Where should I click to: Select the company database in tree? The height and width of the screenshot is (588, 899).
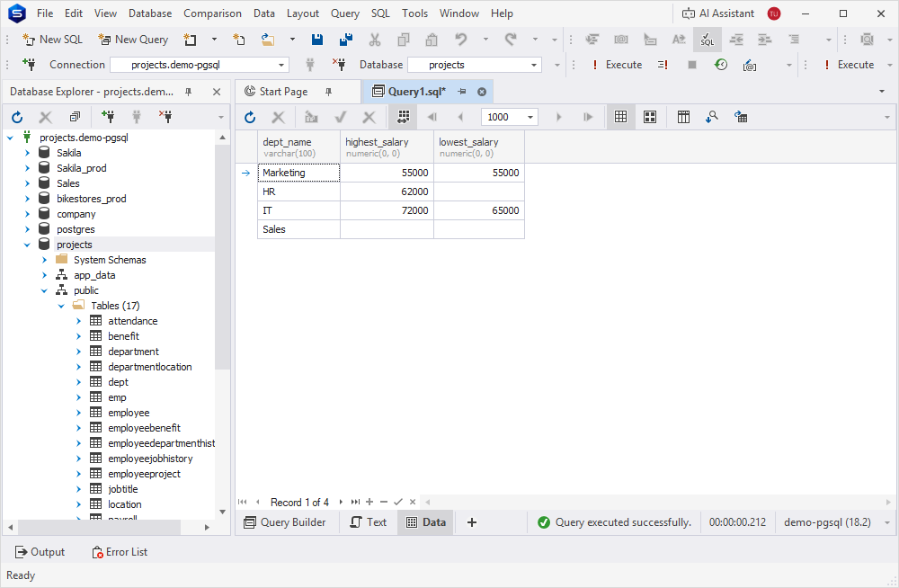pos(76,215)
